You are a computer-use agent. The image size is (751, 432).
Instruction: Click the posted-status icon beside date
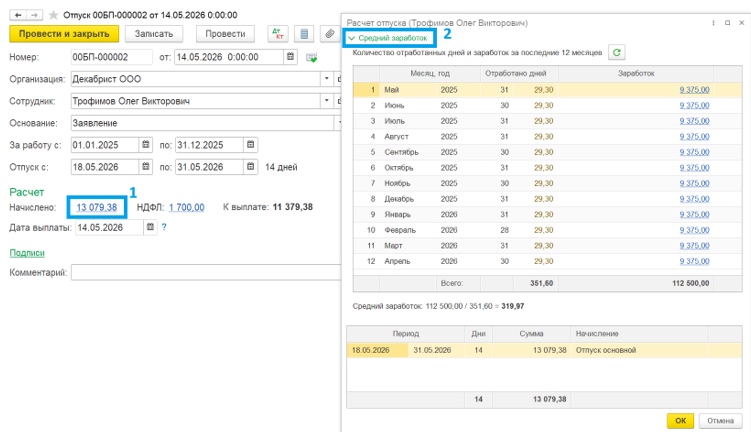[x=312, y=57]
